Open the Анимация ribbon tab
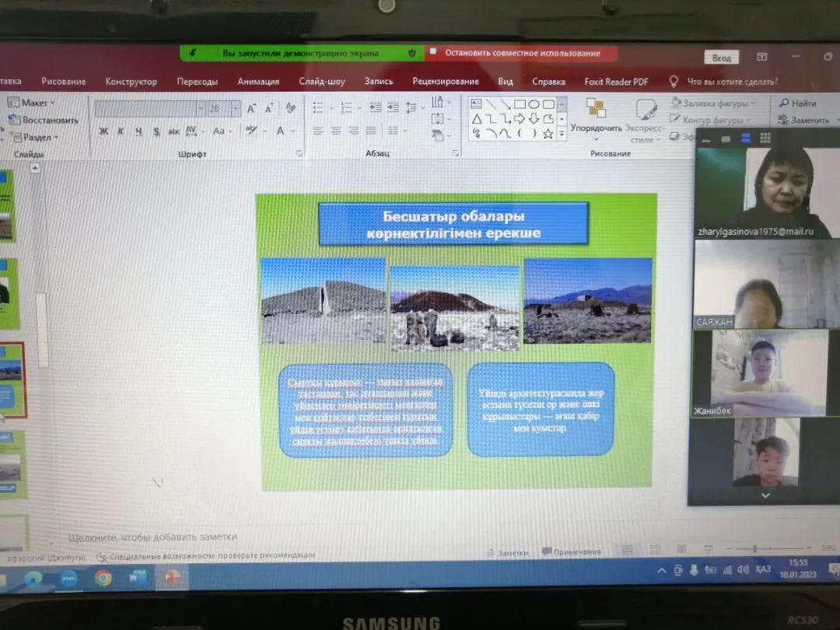 pos(258,82)
